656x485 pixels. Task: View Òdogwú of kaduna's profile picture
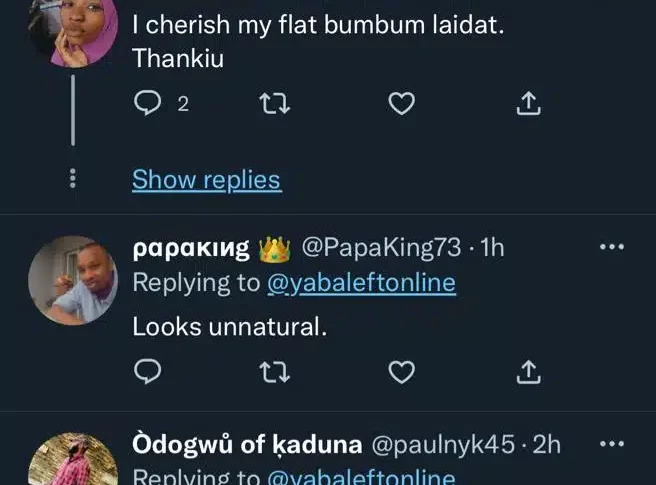72,464
